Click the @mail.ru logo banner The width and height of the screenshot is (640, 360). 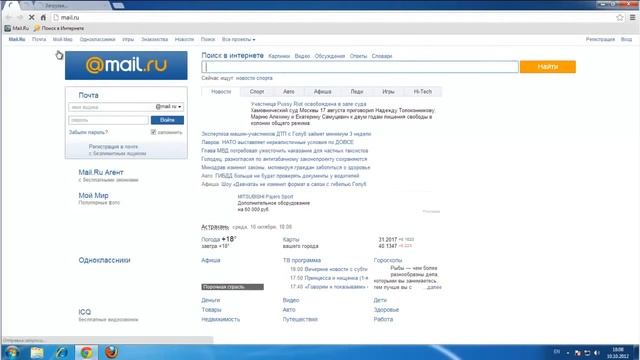[126, 65]
